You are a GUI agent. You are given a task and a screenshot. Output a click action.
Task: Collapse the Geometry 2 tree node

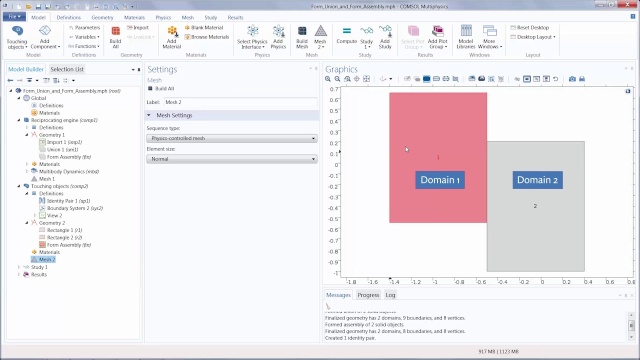click(x=27, y=223)
